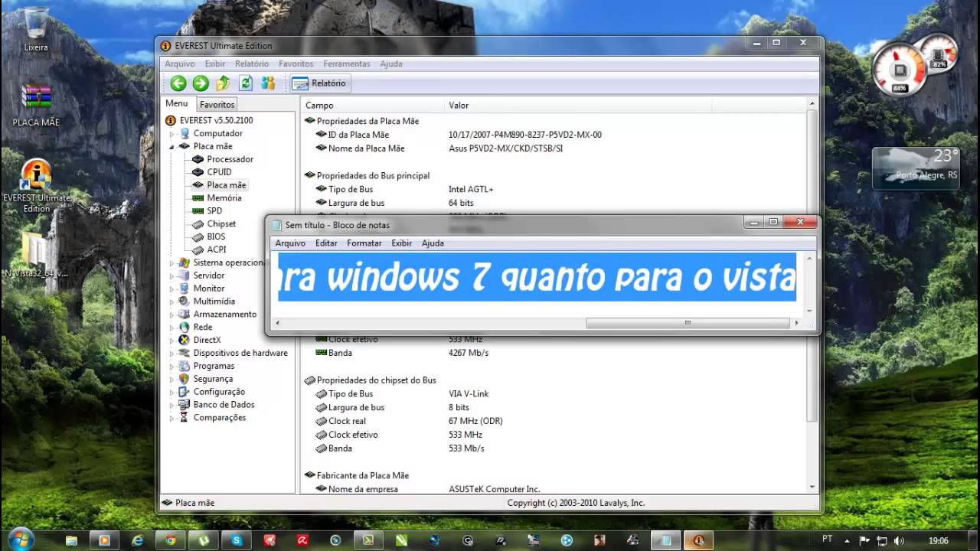Select the Tipo de Bus Intel AGTL+ row
Viewport: 980px width, 551px height.
[554, 189]
